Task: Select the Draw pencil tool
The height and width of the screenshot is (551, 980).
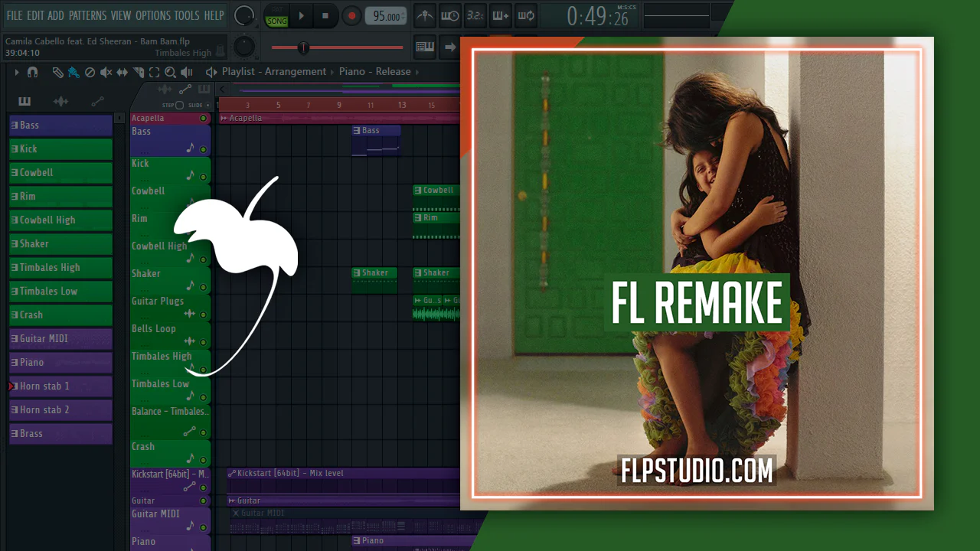Action: (x=58, y=72)
